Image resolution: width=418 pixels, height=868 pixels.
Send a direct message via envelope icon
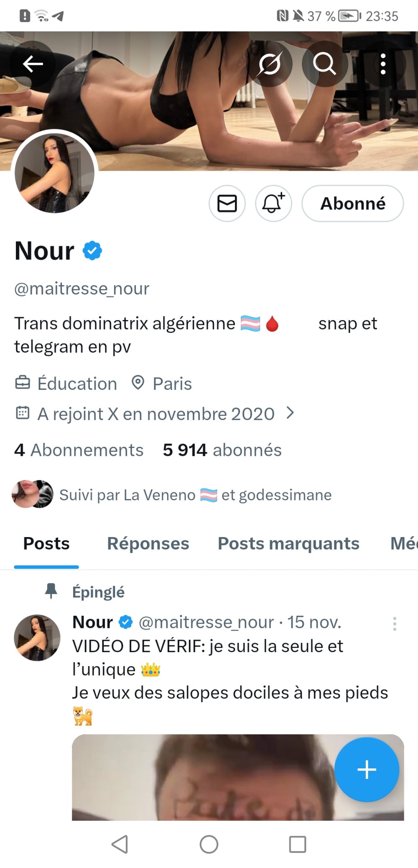(x=227, y=204)
